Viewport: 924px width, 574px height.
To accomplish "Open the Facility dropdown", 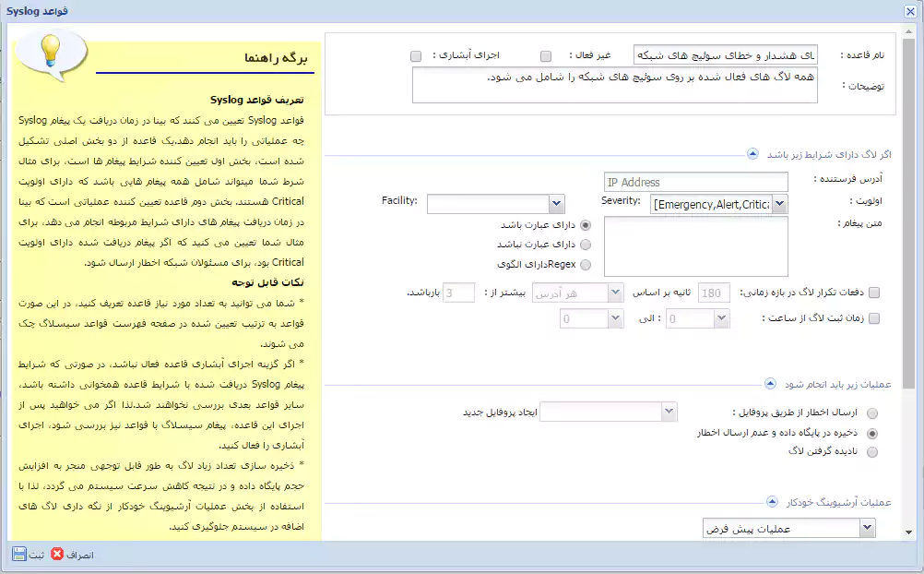I will point(555,203).
